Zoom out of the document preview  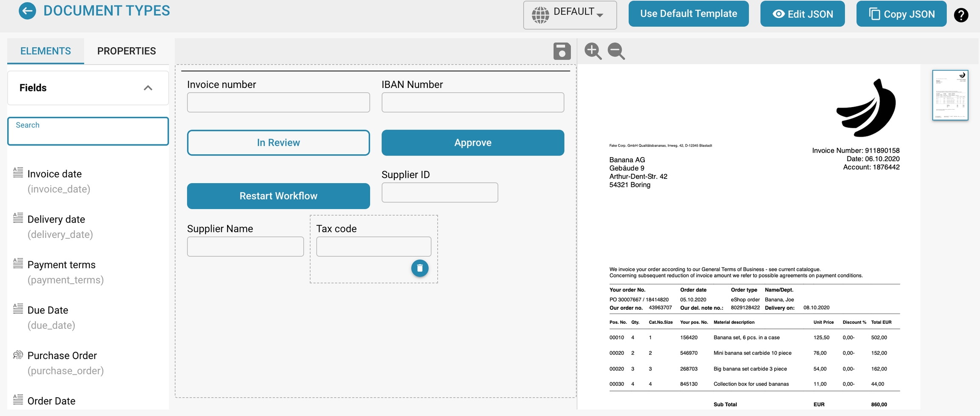click(x=616, y=51)
